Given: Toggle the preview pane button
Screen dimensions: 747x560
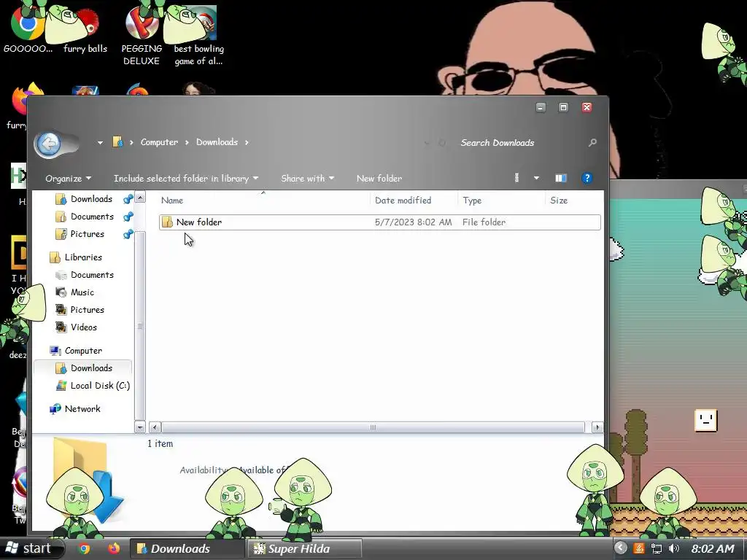Looking at the screenshot, I should pyautogui.click(x=561, y=178).
